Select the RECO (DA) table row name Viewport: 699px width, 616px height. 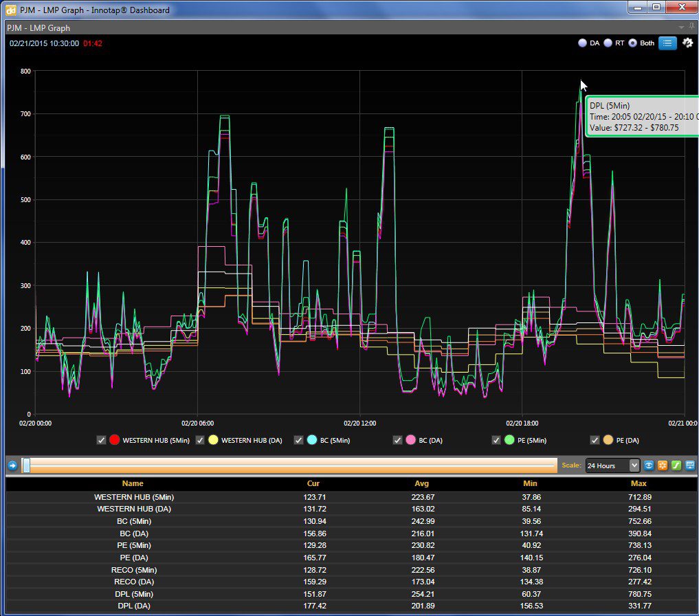pos(134,582)
